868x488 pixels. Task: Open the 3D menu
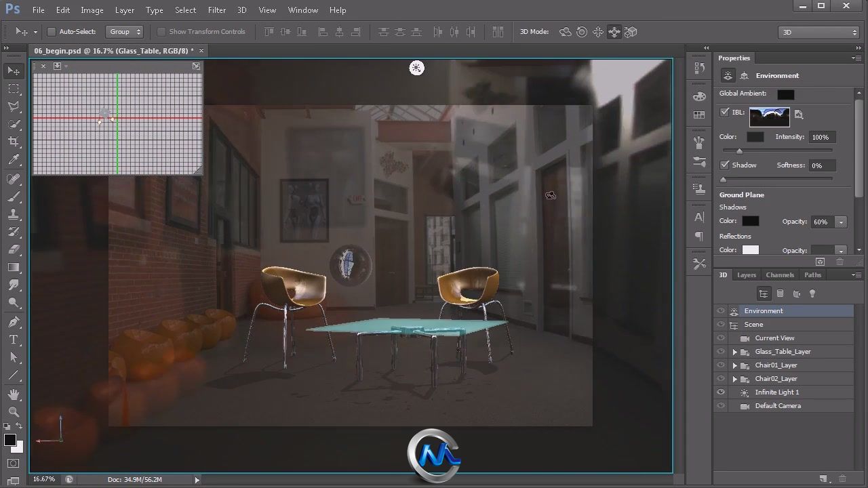tap(241, 10)
